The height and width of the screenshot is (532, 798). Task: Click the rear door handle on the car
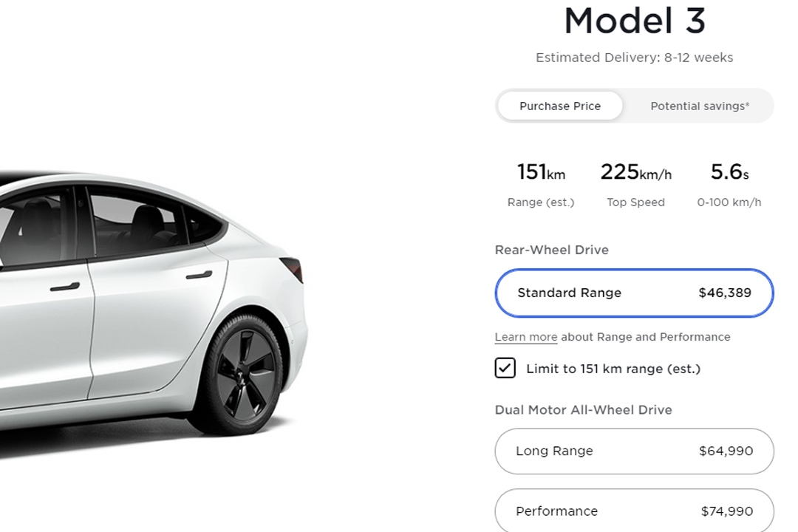[x=199, y=276]
